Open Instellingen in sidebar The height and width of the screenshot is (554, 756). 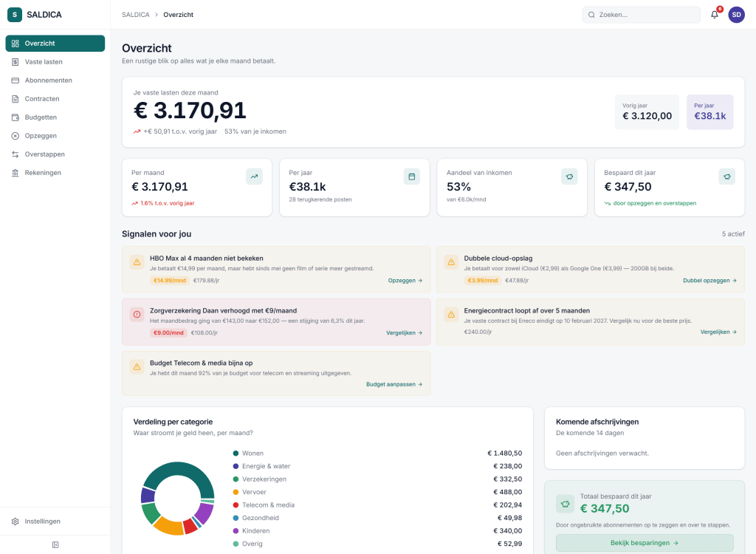pyautogui.click(x=55, y=521)
